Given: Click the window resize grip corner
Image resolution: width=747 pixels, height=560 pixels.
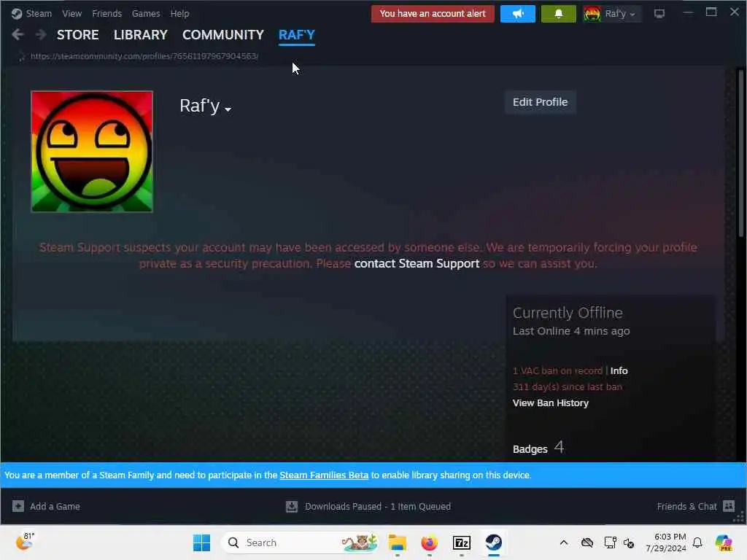Looking at the screenshot, I should click(740, 517).
